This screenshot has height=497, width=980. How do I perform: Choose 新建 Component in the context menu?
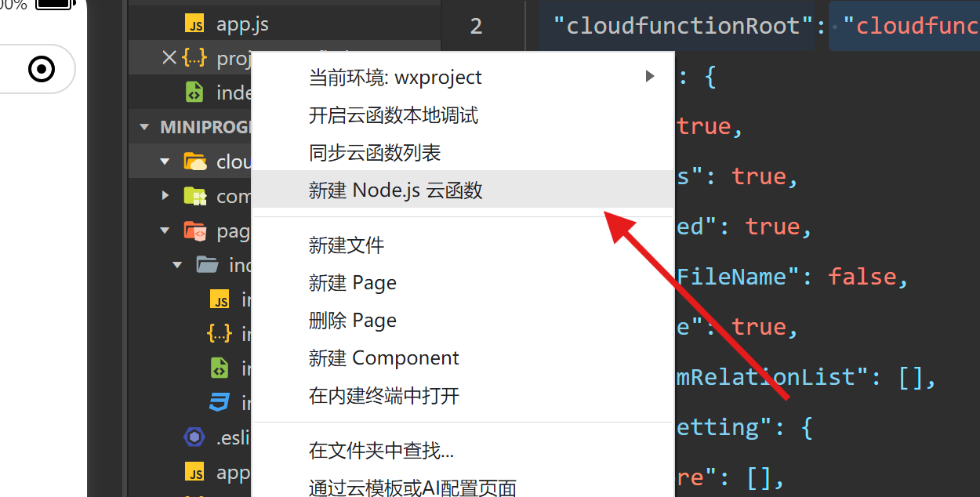384,357
